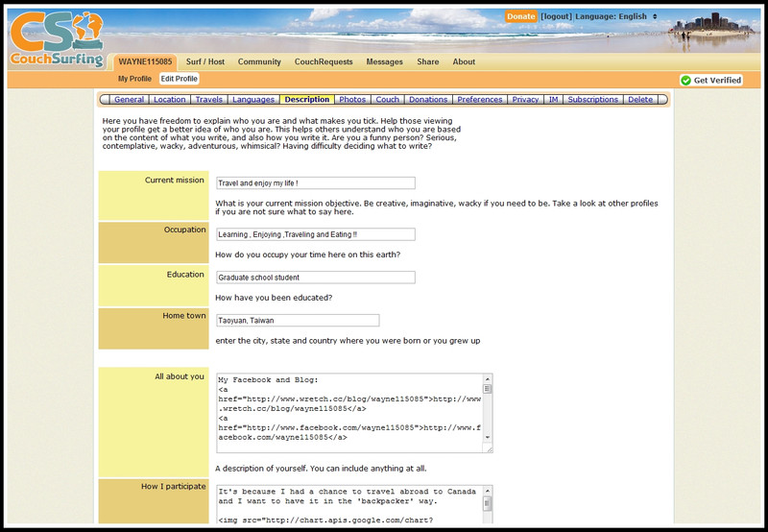The image size is (768, 532).
Task: Open the About menu
Action: click(464, 61)
